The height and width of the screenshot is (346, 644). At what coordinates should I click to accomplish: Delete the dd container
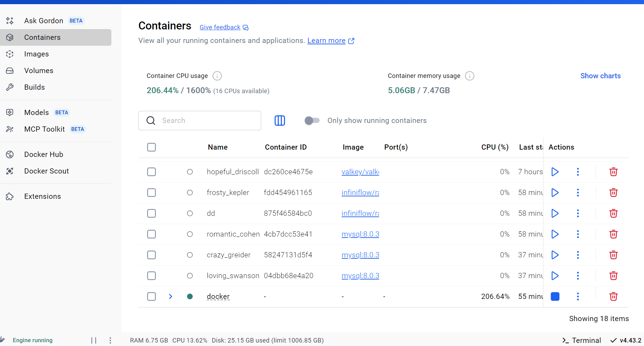613,213
